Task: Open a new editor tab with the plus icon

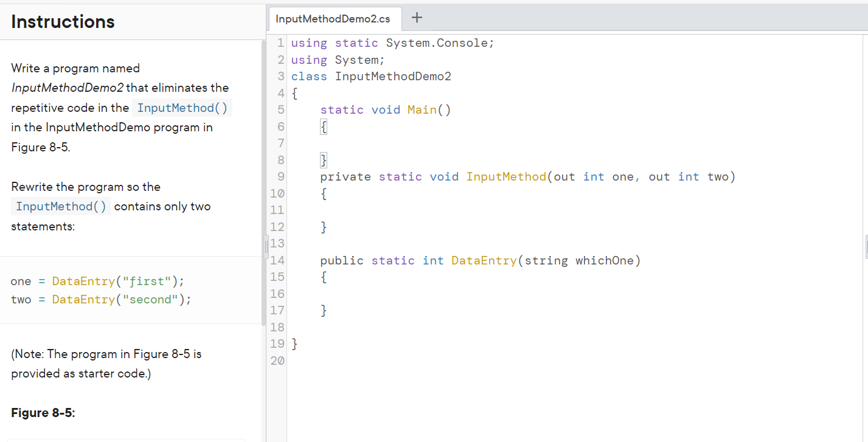Action: (417, 18)
